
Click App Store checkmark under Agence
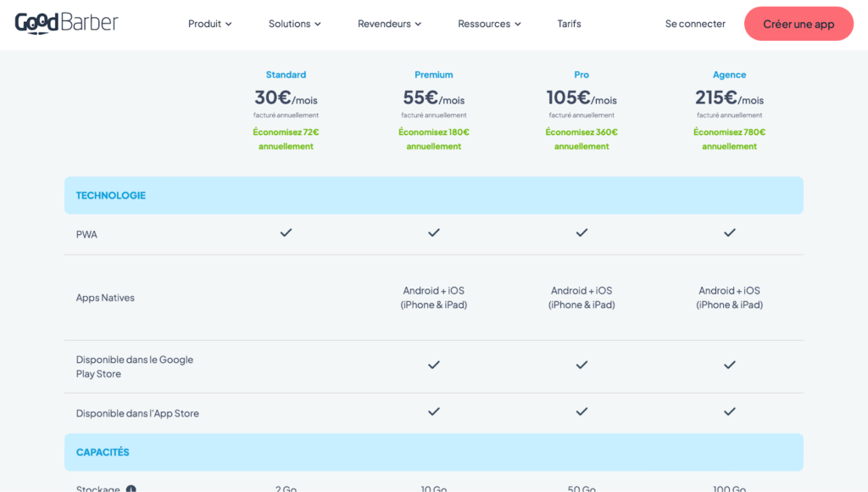tap(729, 411)
